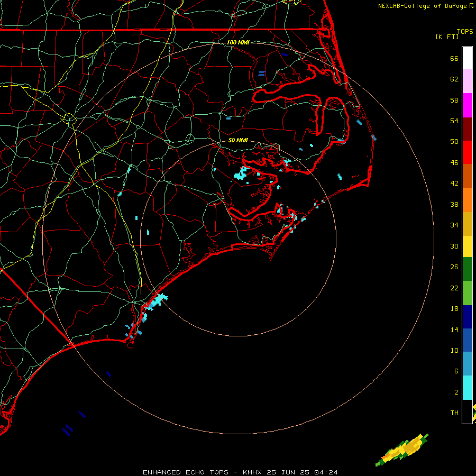
Task: Click the dark green 30 kft swatch
Action: pos(467,269)
